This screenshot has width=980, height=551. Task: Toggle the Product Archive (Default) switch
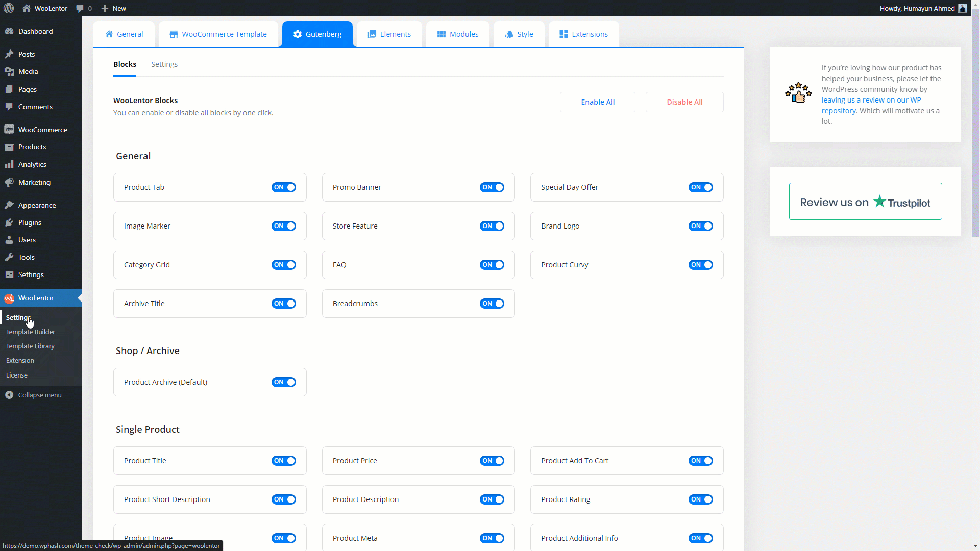[284, 382]
